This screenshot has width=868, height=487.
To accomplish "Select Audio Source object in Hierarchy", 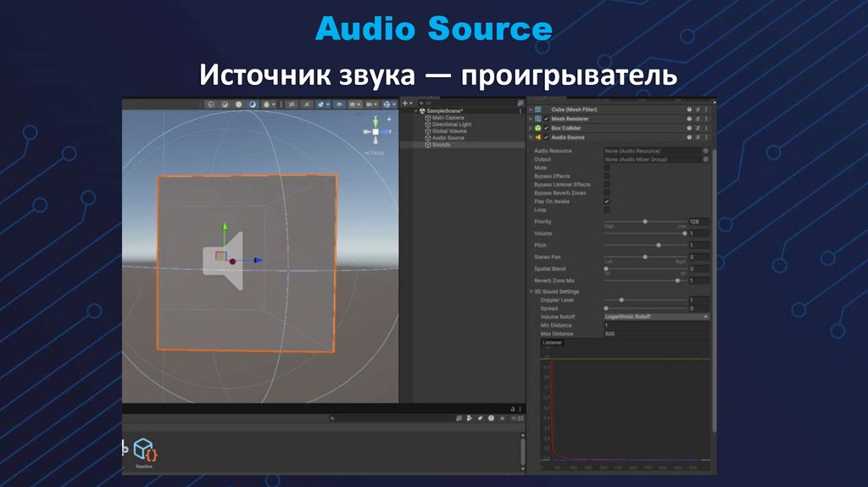I will point(448,138).
